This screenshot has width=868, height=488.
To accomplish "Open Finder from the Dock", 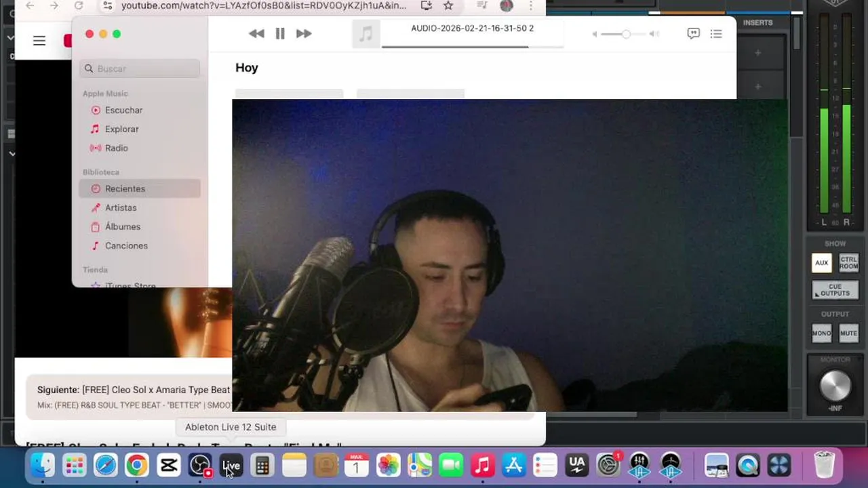I will pyautogui.click(x=42, y=465).
